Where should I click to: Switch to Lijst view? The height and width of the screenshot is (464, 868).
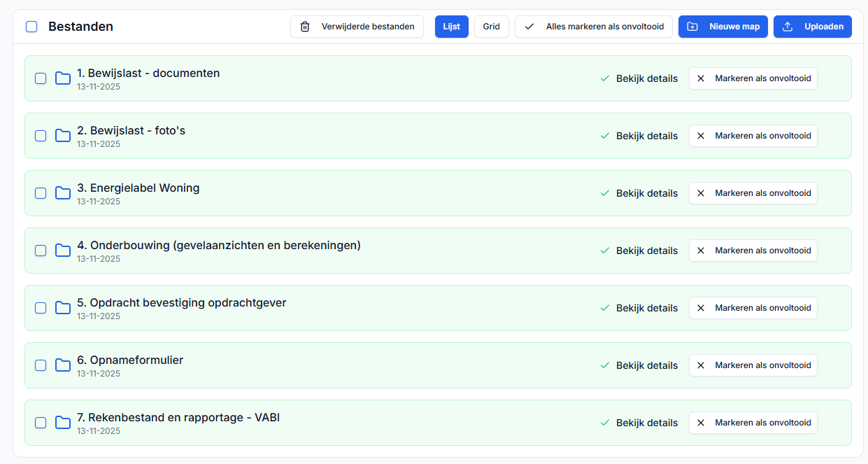point(451,27)
